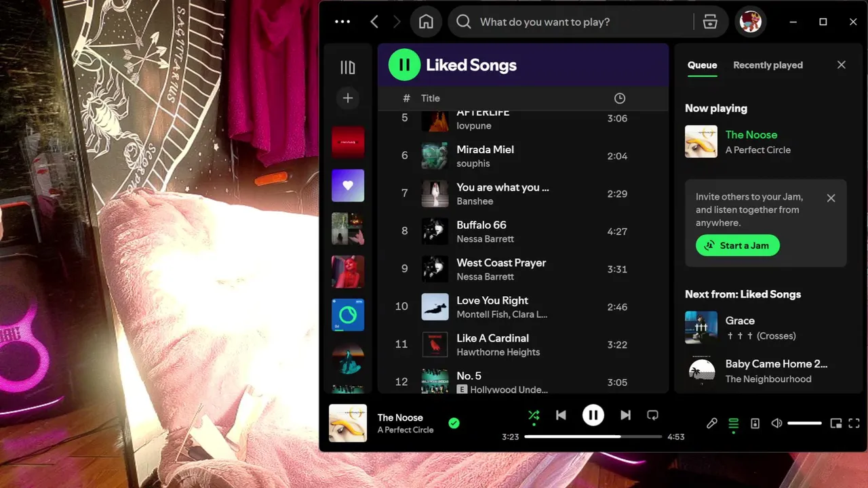Switch to Recently played tab
This screenshot has width=868, height=488.
coord(768,65)
